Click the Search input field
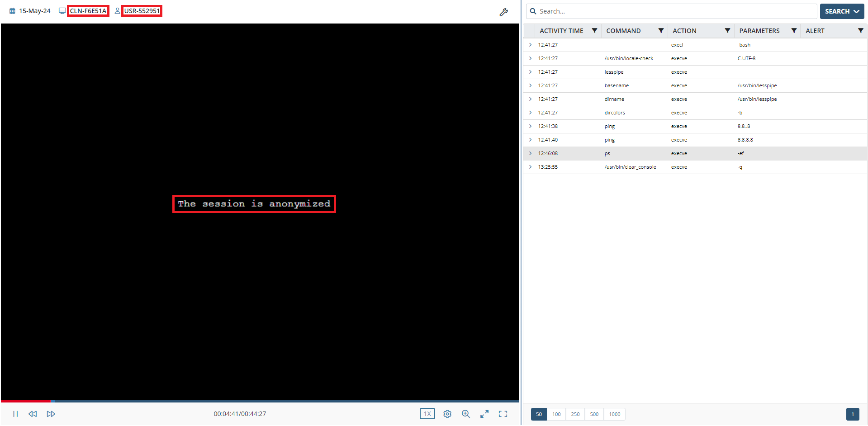The height and width of the screenshot is (426, 868). pos(674,11)
